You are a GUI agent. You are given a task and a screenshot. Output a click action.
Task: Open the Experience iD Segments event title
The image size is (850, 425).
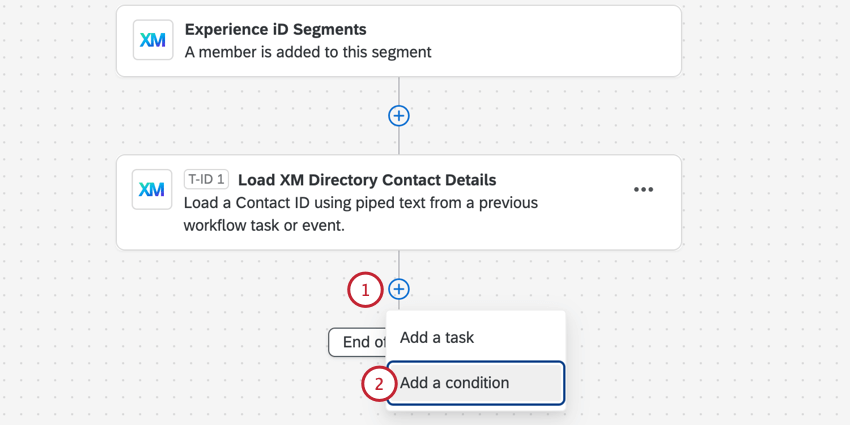click(x=275, y=29)
